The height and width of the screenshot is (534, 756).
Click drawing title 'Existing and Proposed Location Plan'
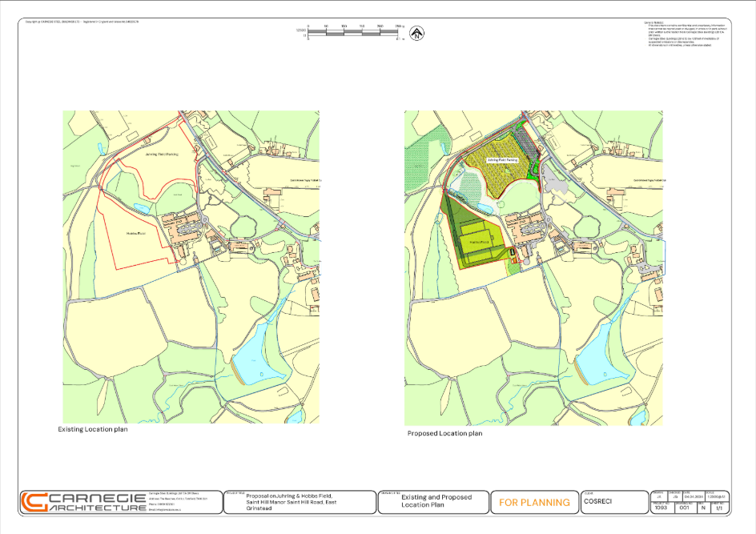[x=436, y=500]
